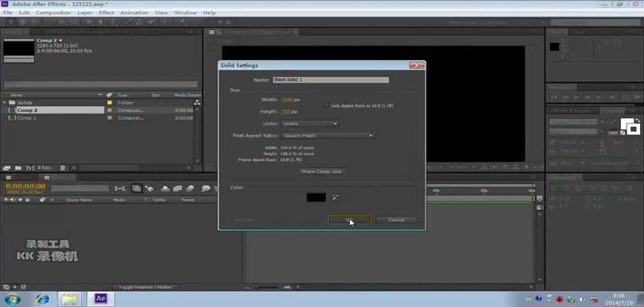Open the Name column sort arrow in Project panel
Screen dimensions: 644x307
click(100, 95)
